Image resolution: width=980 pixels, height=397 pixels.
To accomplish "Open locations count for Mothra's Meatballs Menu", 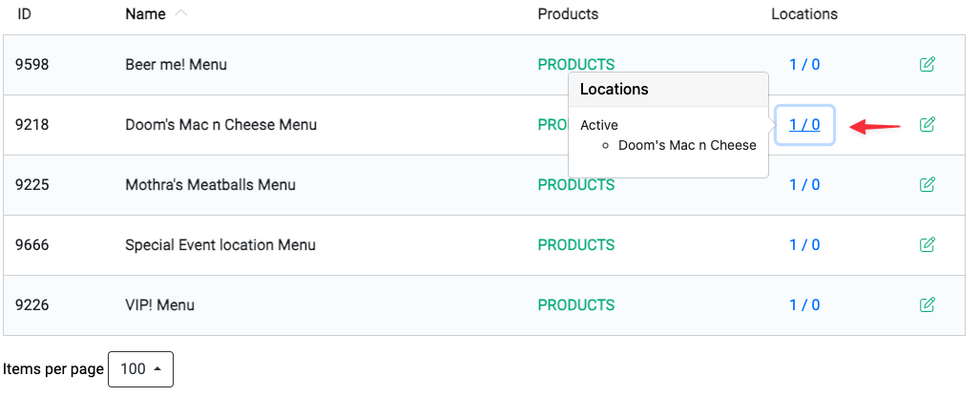I will pos(804,184).
